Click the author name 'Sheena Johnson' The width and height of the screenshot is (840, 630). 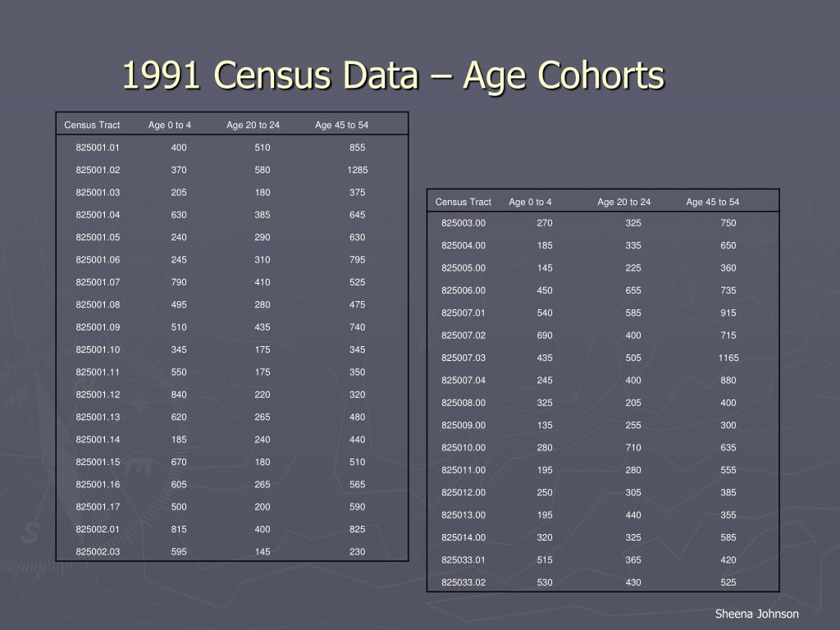point(756,614)
